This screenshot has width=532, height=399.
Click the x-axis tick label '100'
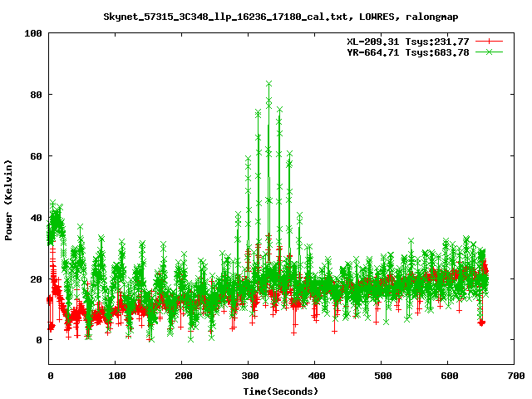116,376
